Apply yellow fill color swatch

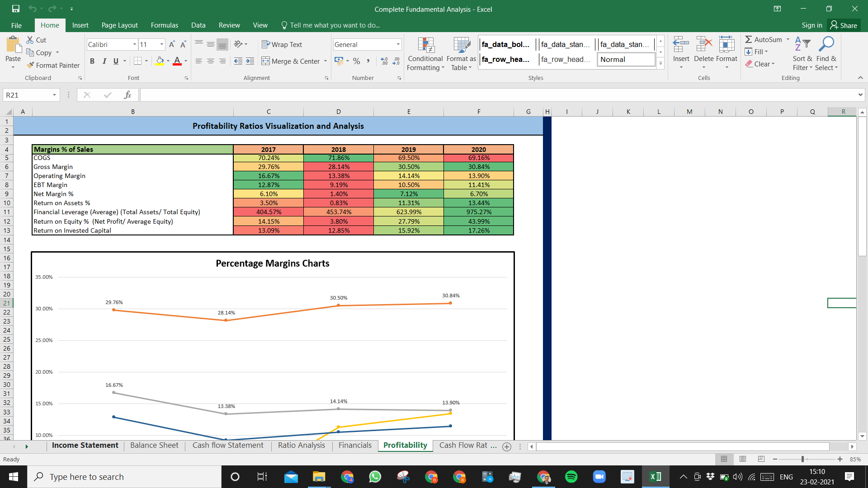point(160,61)
